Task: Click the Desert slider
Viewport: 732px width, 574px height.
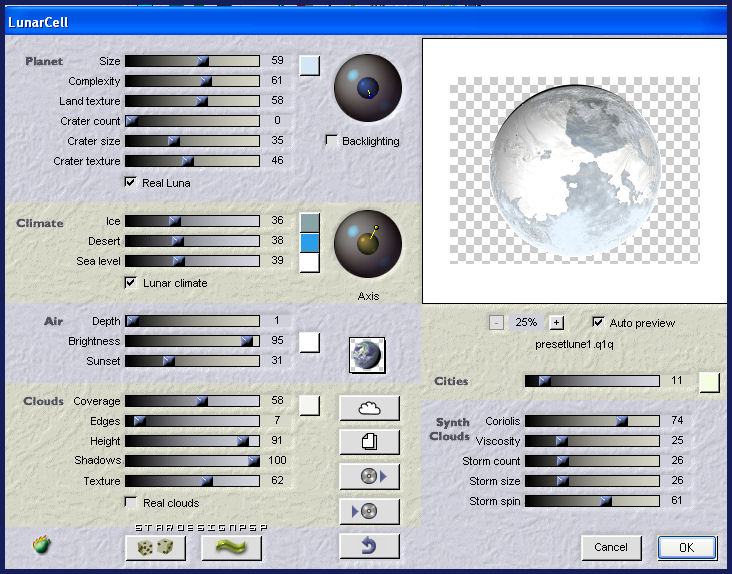Action: [x=192, y=241]
